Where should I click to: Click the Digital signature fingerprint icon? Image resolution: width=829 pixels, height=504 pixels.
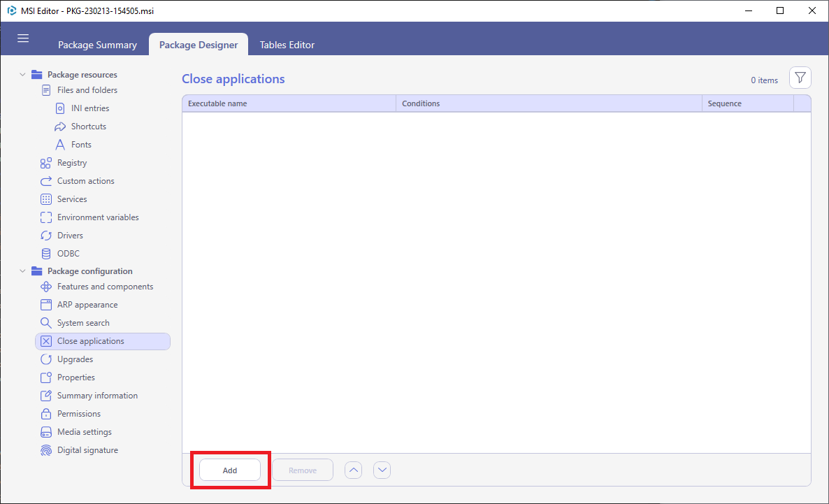tap(46, 450)
